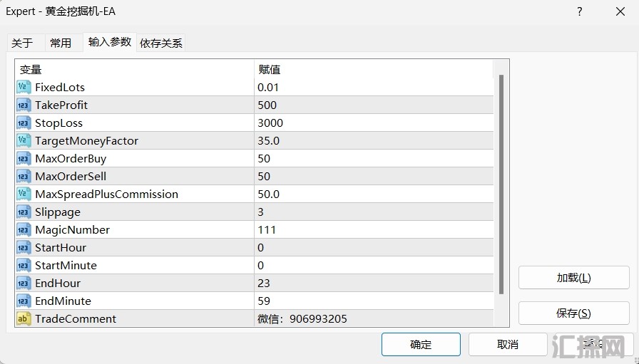Click the 保存(S) button
Viewport: 639px width, 364px height.
pos(574,313)
